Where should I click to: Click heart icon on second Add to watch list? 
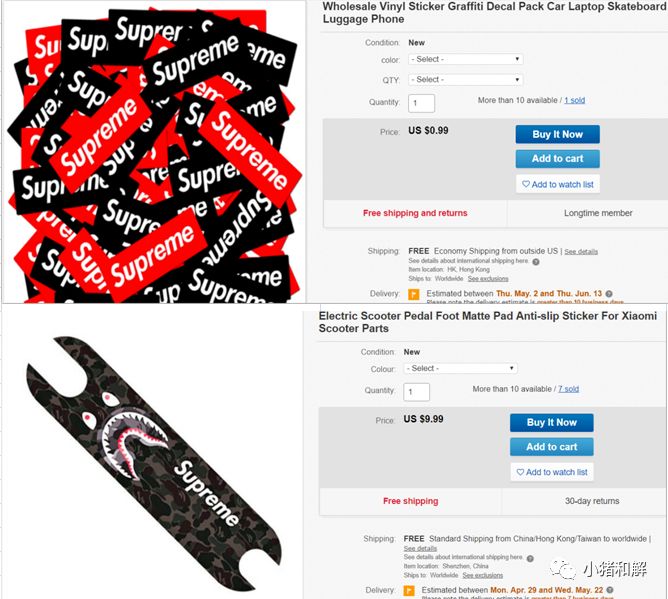[x=520, y=472]
